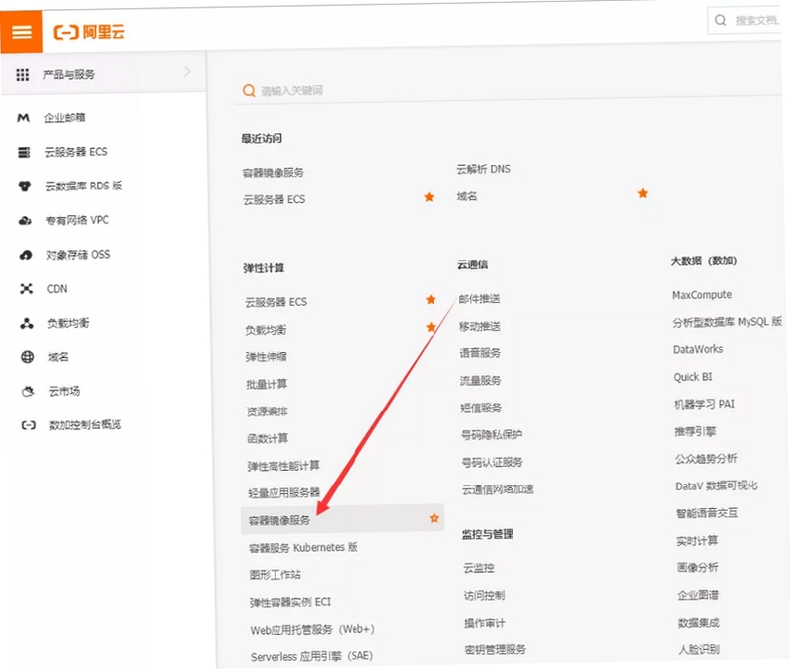Open 容器服务 Kubernetes 版 link
This screenshot has width=790, height=672.
303,548
